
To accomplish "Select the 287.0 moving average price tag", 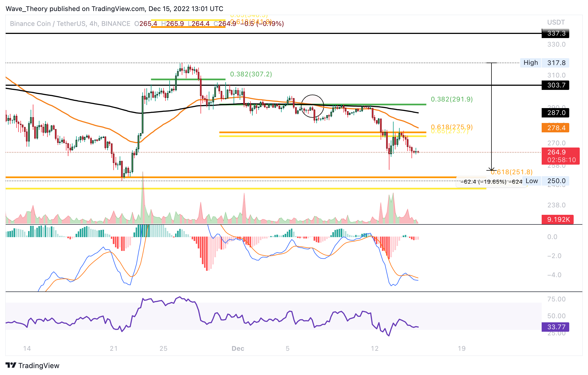I will click(556, 113).
